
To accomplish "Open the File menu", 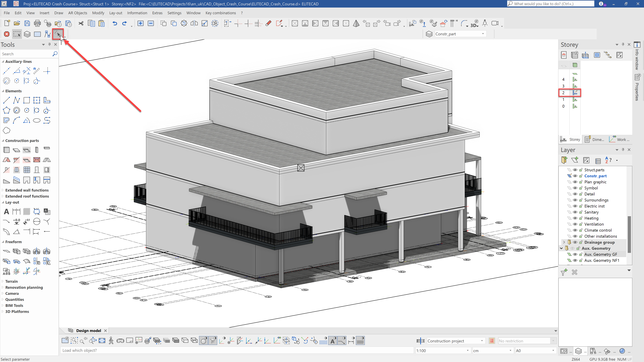I will coord(7,13).
